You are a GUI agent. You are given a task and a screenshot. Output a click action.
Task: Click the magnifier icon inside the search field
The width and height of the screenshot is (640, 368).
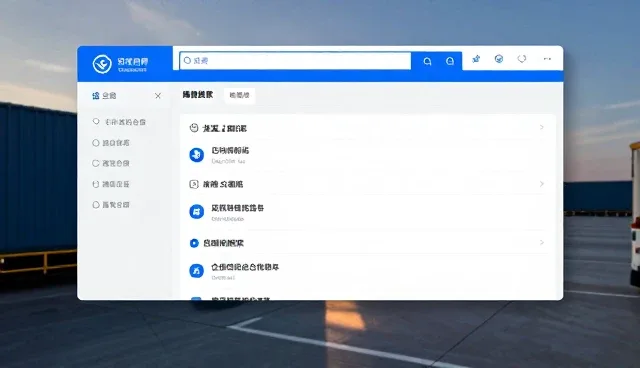(x=187, y=60)
